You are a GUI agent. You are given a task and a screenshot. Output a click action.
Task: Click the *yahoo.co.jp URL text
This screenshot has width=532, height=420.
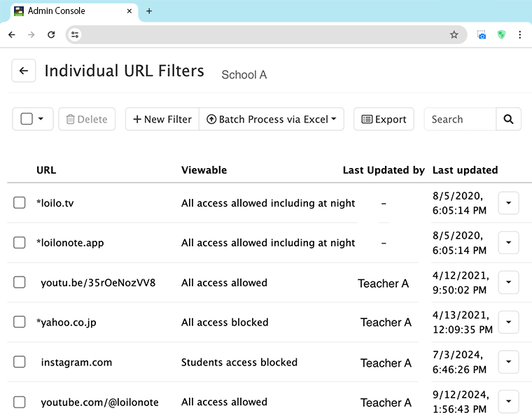(66, 322)
